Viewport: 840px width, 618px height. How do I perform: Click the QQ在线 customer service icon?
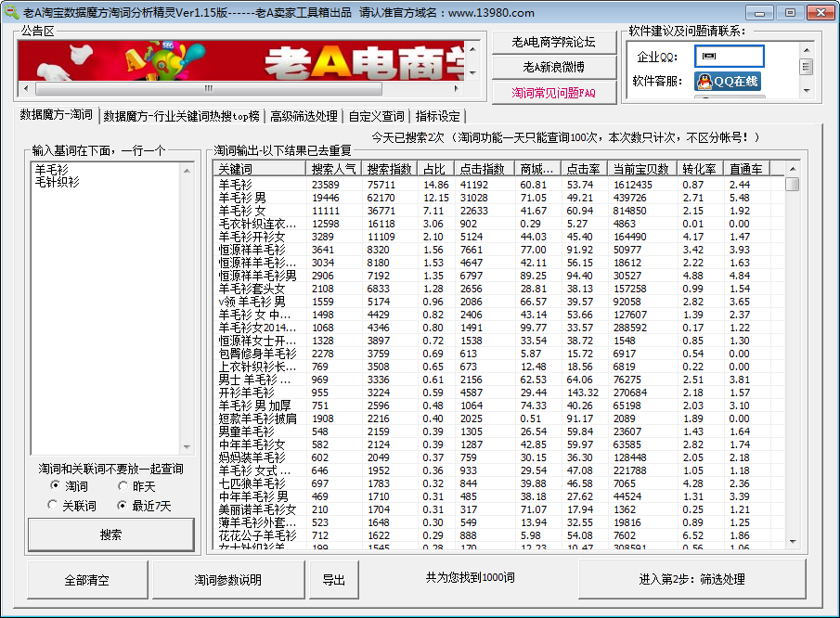pyautogui.click(x=728, y=82)
